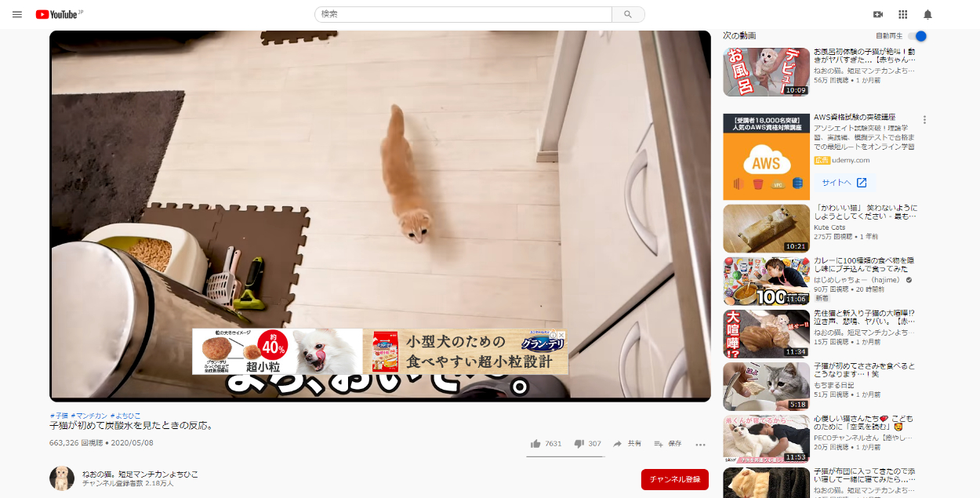The width and height of the screenshot is (980, 498).
Task: Open ささみ kitten video thumbnail 5:18
Action: 766,386
